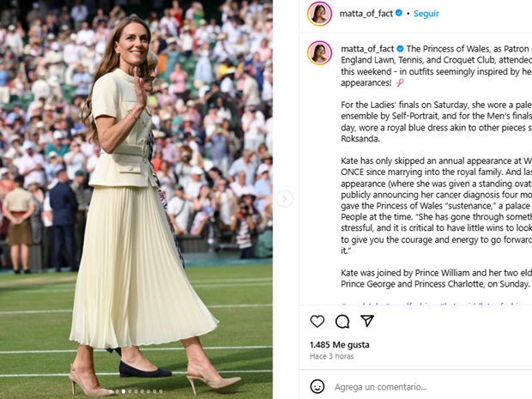This screenshot has width=532, height=399.
Task: Select the first carousel dot indicator
Action: tap(117, 391)
